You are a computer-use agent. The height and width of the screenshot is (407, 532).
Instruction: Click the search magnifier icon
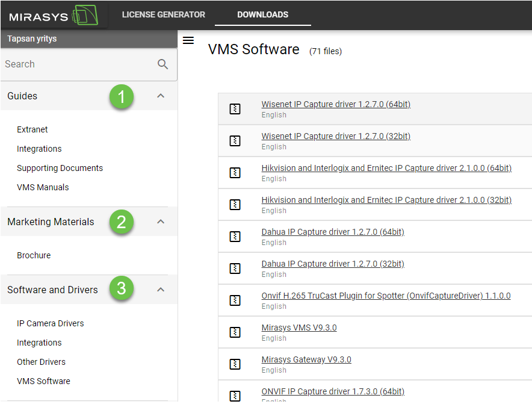pyautogui.click(x=162, y=64)
